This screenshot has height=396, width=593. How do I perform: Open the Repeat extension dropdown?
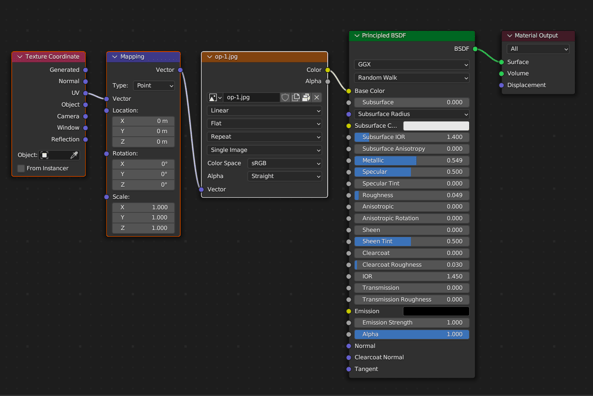pos(264,137)
